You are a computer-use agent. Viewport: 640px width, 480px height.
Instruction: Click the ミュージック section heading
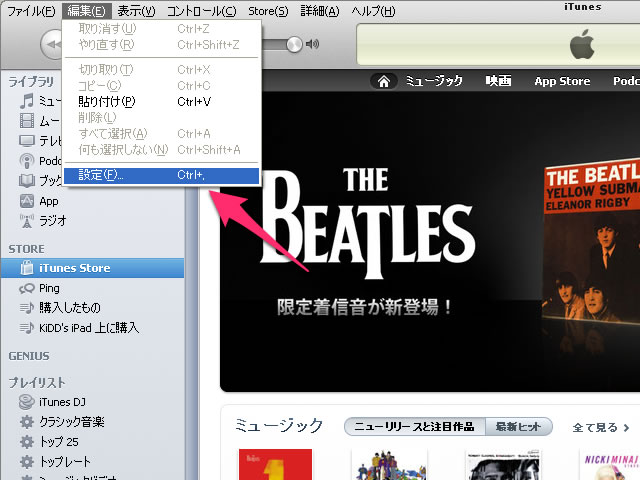279,426
